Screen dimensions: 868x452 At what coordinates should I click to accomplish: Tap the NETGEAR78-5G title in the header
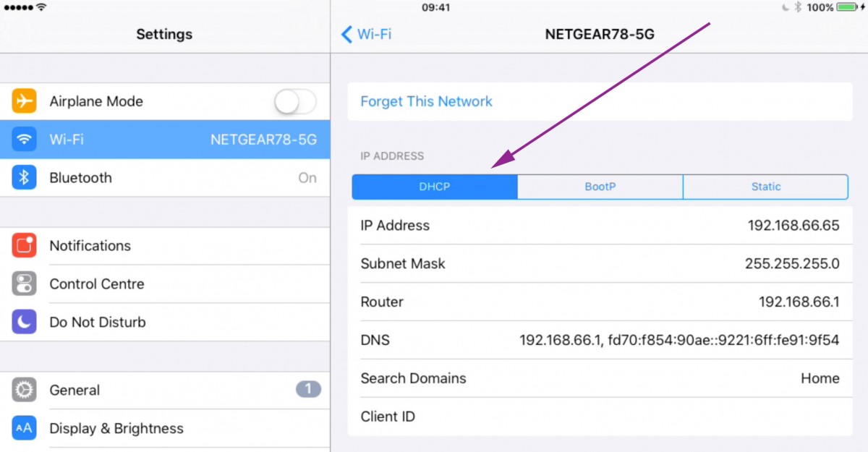[x=600, y=34]
